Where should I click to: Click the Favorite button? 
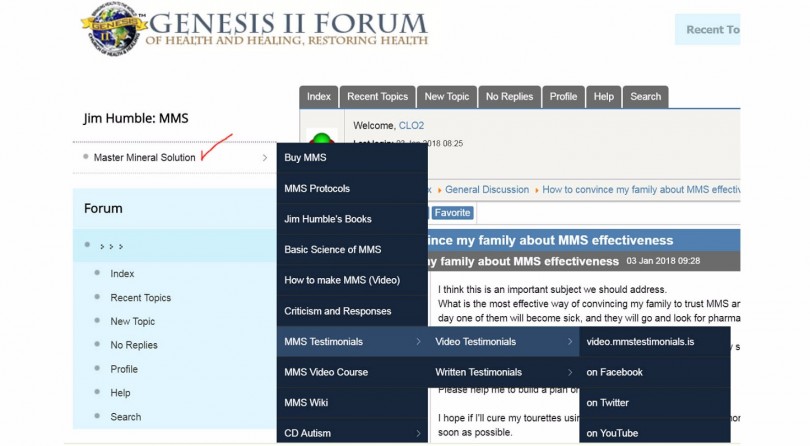tap(452, 213)
